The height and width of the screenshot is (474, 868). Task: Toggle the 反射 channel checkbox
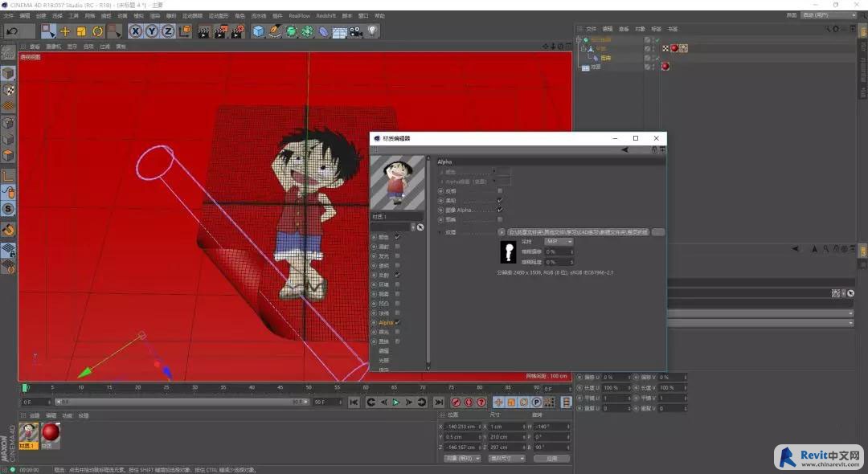tap(398, 275)
